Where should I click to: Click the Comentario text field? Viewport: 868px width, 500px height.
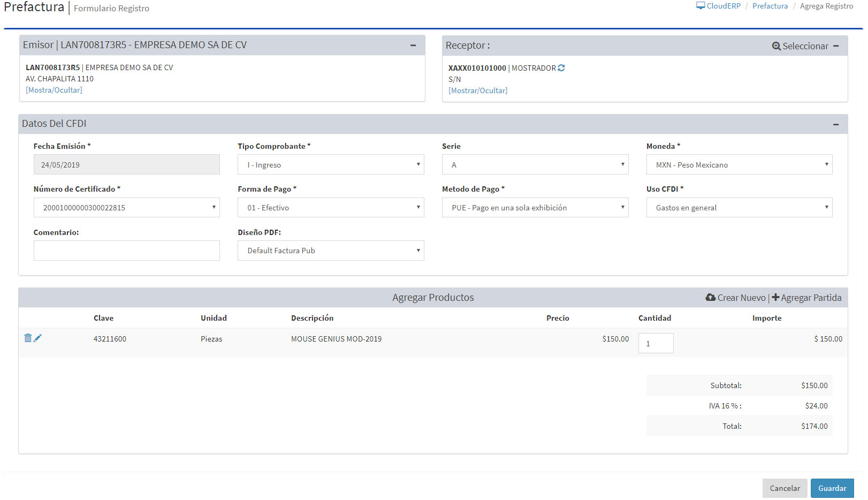pos(127,251)
